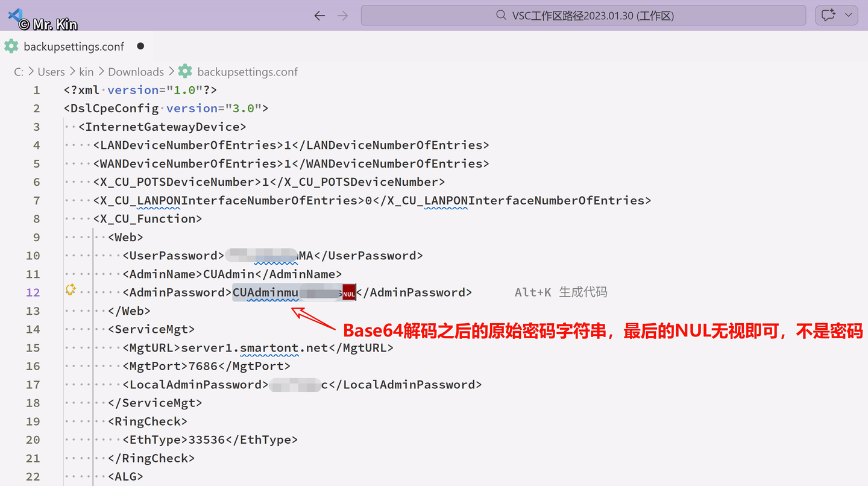Click the DslCpeConfig tag name
Screen dimensions: 868x486
pyautogui.click(x=115, y=109)
